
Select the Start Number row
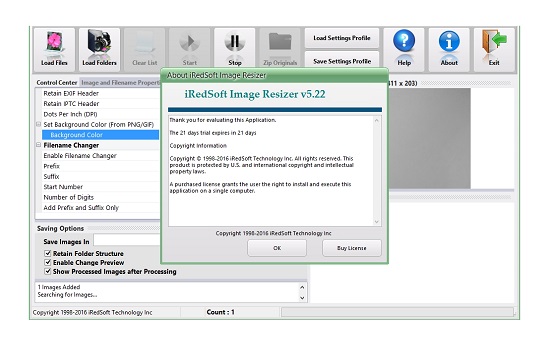tap(100, 187)
